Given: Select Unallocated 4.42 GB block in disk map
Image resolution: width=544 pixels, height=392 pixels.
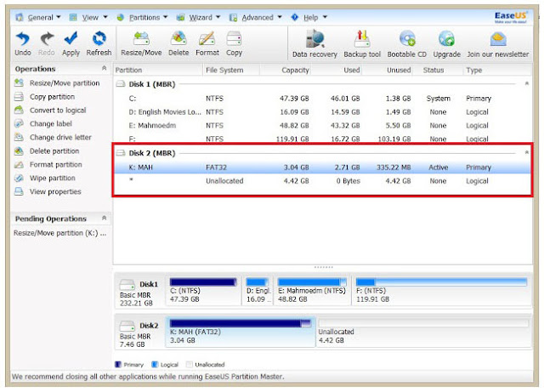Looking at the screenshot, I should [423, 332].
